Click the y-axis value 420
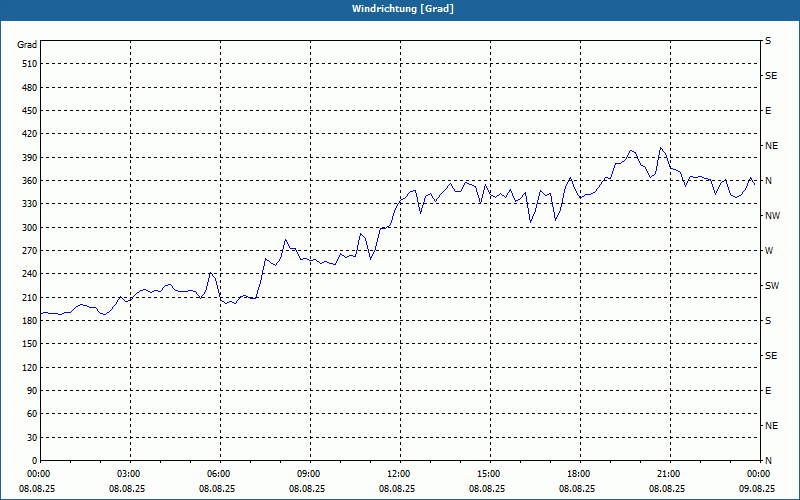The image size is (800, 500). 30,134
